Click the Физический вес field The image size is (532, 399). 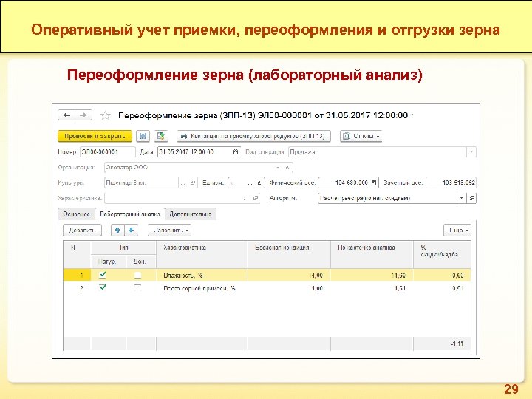[344, 183]
